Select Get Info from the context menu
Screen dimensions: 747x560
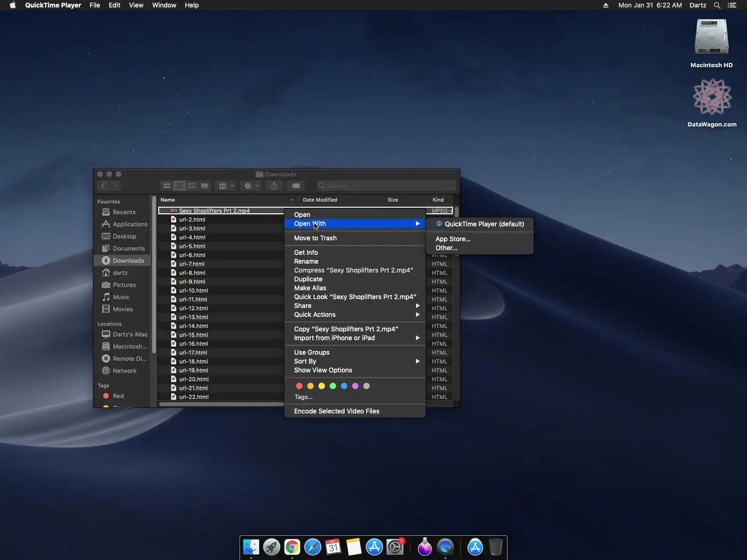[355, 252]
